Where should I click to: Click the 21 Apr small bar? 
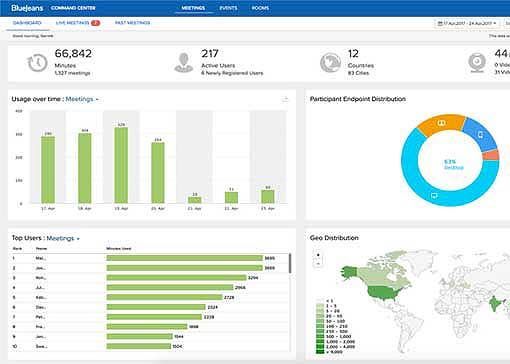pos(195,200)
